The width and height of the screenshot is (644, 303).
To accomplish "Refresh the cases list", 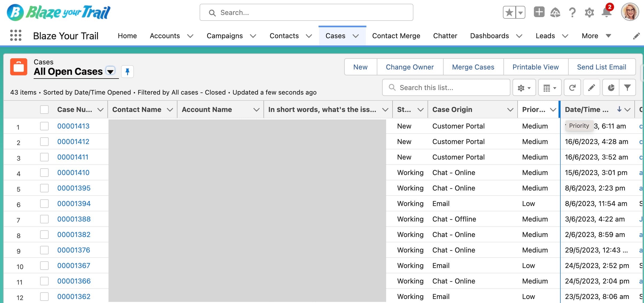I will (572, 87).
